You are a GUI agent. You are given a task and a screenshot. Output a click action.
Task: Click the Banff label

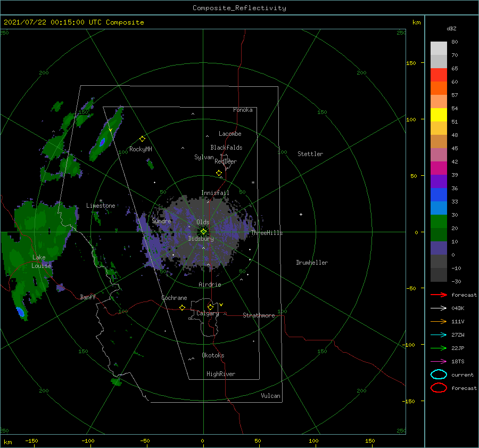click(x=88, y=297)
